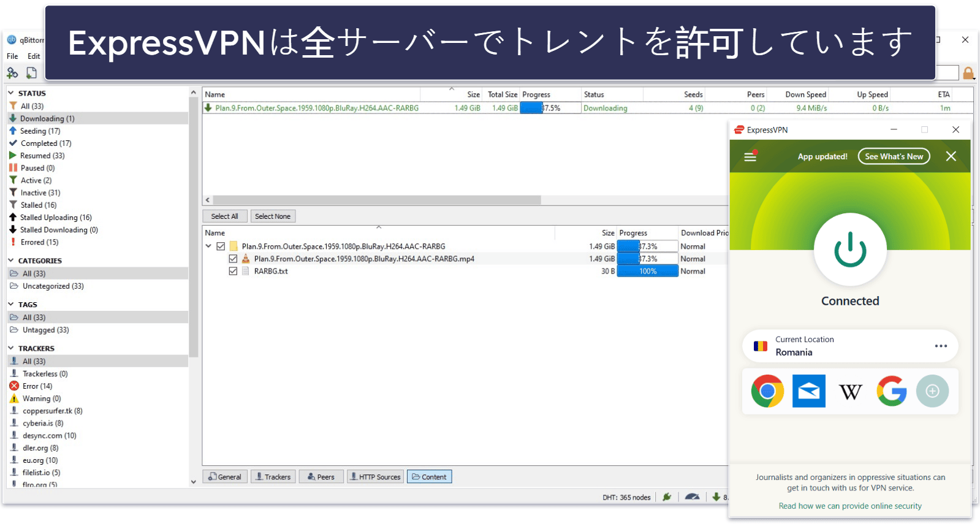Collapse the Plan.9 folder tree row

208,246
